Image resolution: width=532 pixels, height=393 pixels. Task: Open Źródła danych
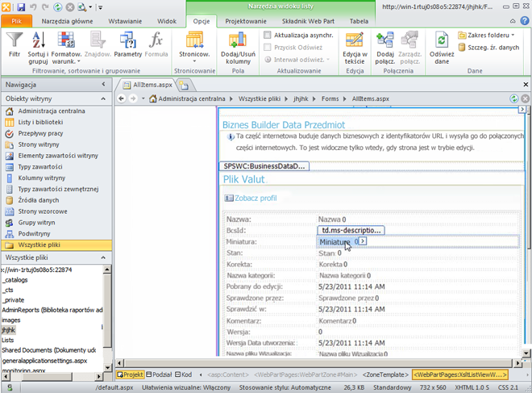(39, 200)
